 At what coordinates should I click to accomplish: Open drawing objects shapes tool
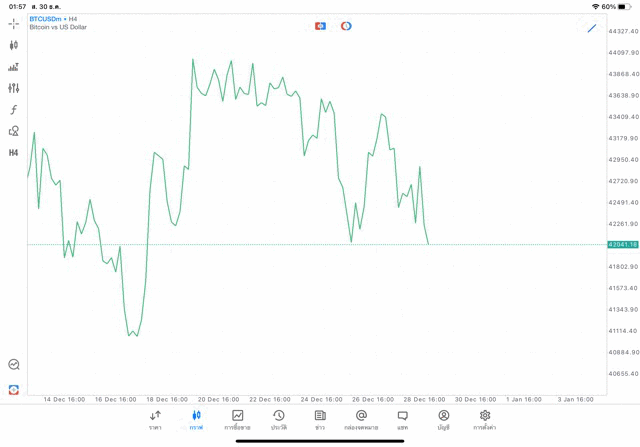point(13,131)
